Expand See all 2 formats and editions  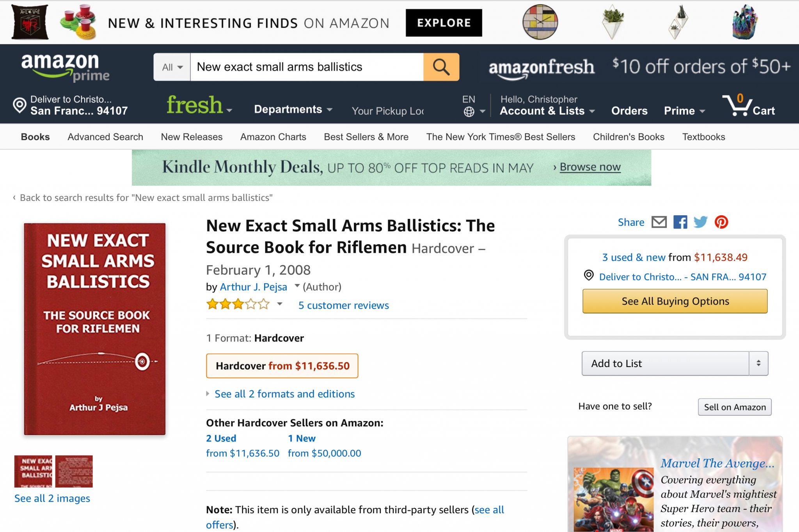click(284, 394)
